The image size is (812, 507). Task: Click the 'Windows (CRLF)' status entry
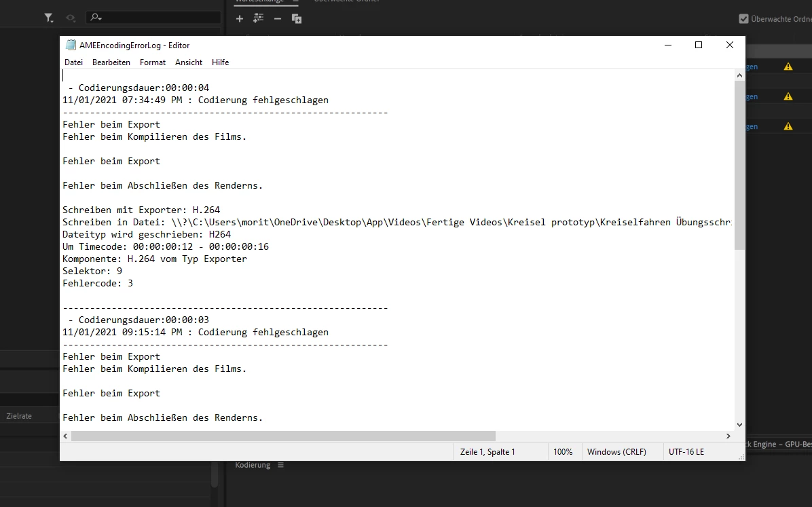[616, 451]
